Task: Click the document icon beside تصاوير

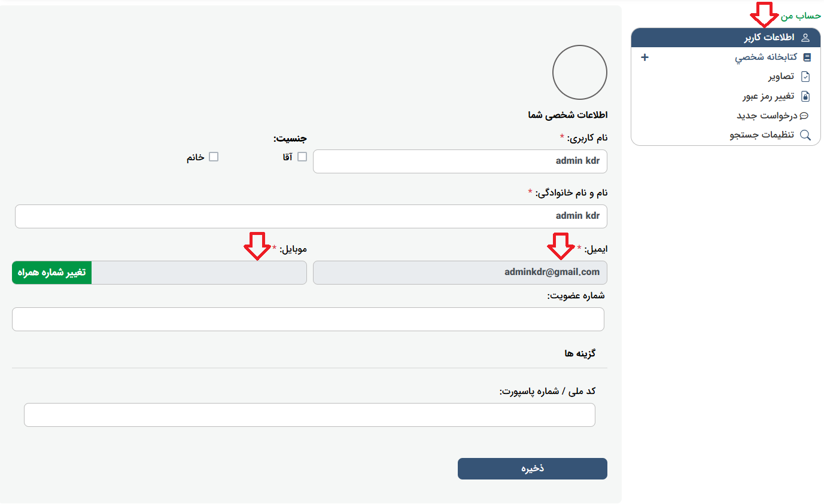Action: coord(805,77)
